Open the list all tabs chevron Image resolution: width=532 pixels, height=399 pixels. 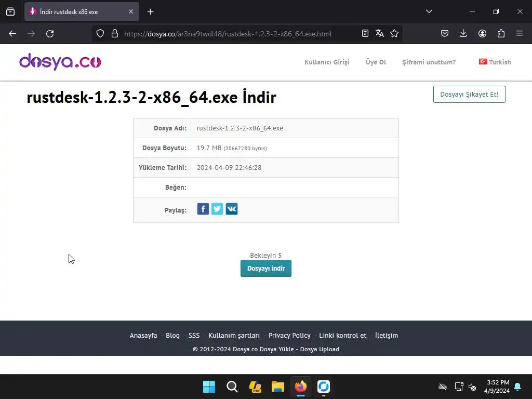tap(429, 11)
